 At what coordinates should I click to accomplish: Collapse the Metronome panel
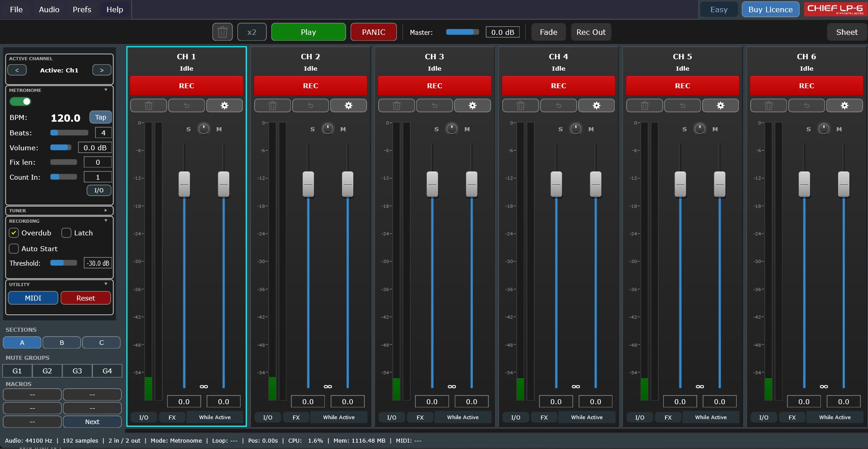click(106, 90)
